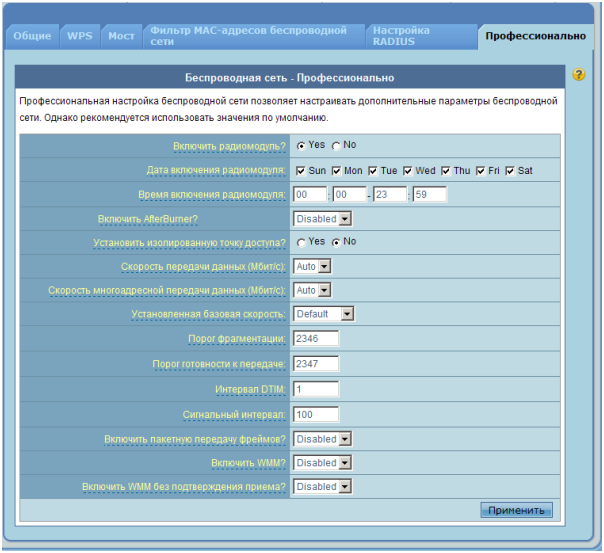Click Скорость многоадресной передачи данных link

[x=167, y=291]
